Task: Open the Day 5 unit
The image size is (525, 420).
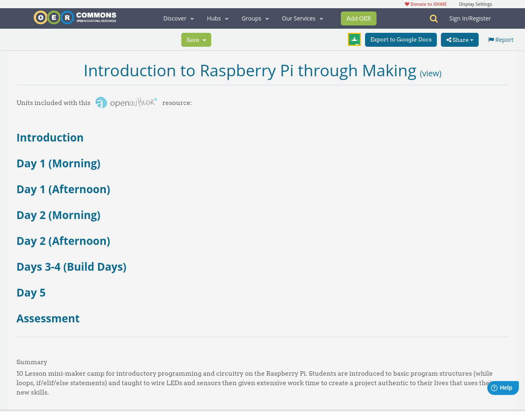Action: [31, 292]
